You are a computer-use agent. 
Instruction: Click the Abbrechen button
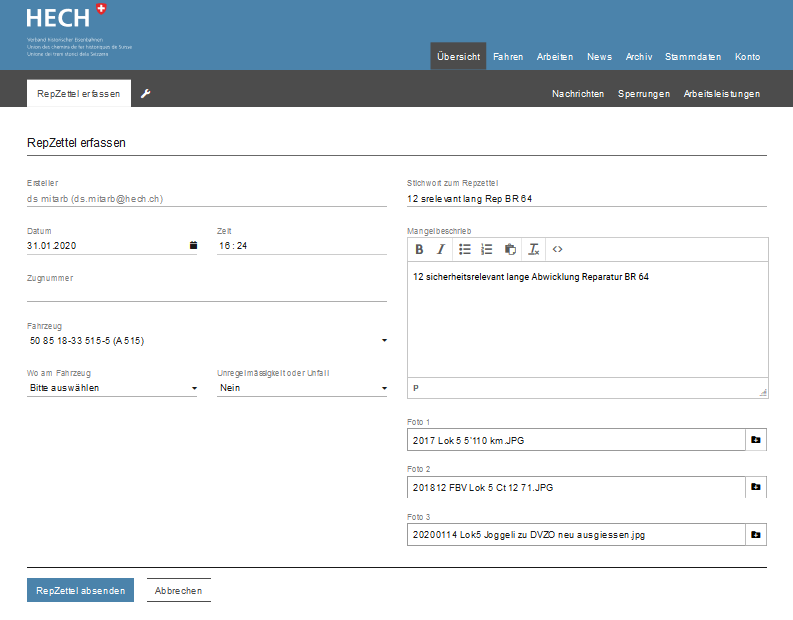click(179, 591)
